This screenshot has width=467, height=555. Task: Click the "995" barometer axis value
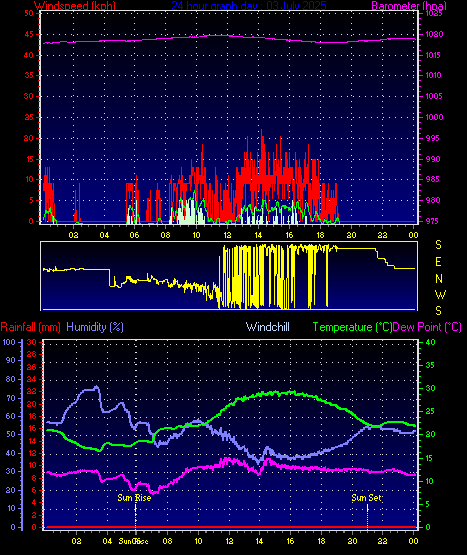pyautogui.click(x=433, y=138)
